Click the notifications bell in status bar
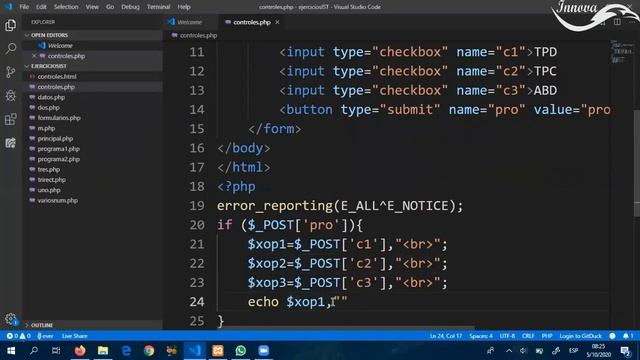 (x=628, y=336)
